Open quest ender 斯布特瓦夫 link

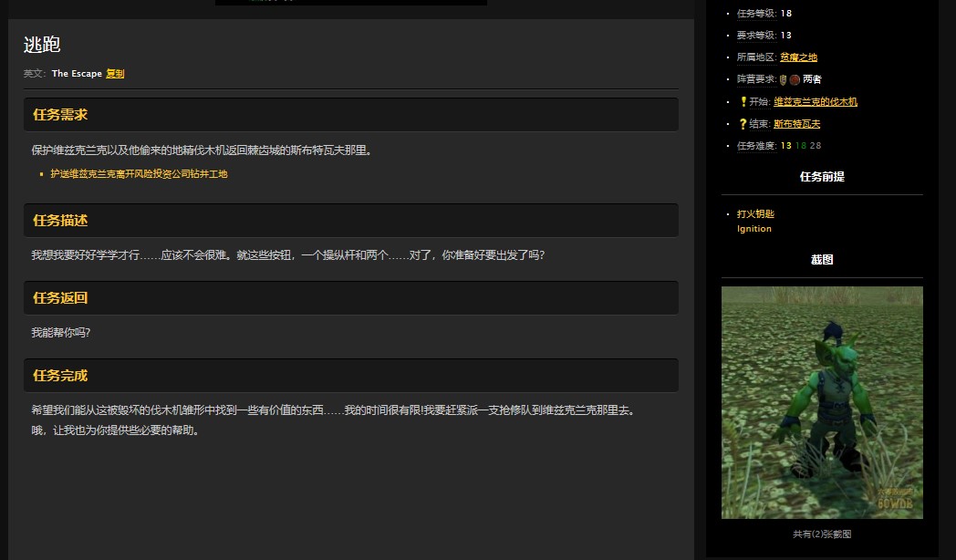796,124
